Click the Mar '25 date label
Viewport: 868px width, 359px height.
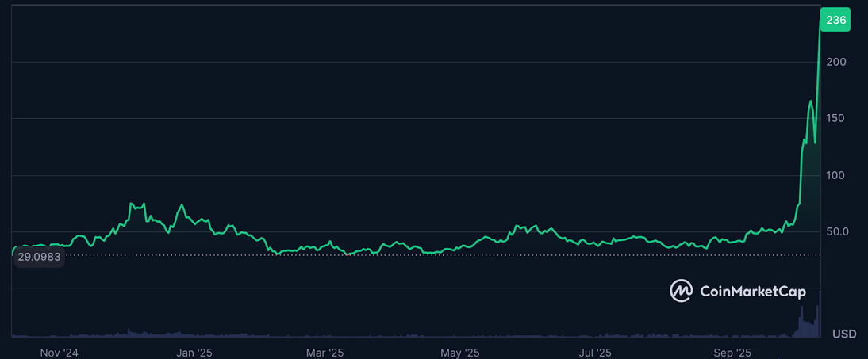[x=325, y=353]
